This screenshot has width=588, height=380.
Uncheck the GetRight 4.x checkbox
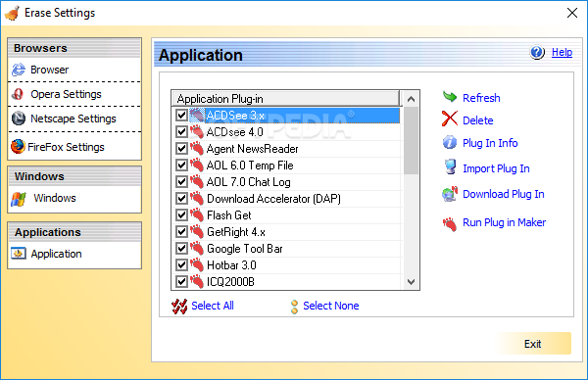[x=182, y=231]
